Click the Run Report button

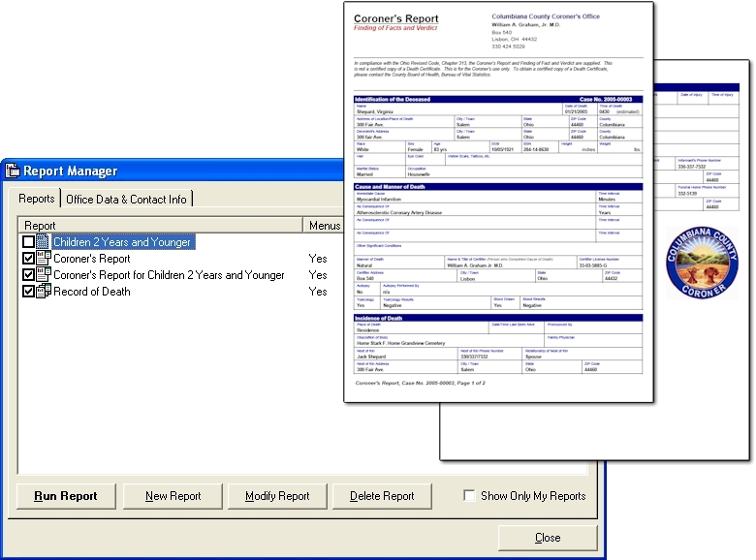point(66,496)
